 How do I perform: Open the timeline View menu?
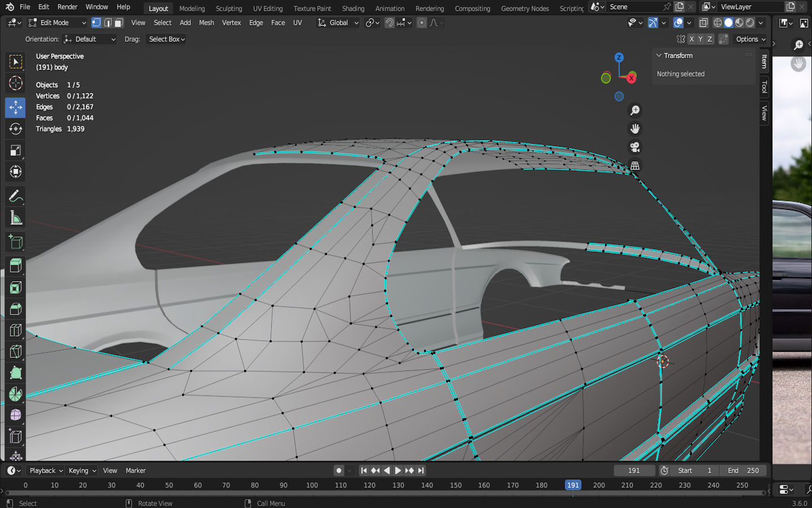tap(110, 471)
